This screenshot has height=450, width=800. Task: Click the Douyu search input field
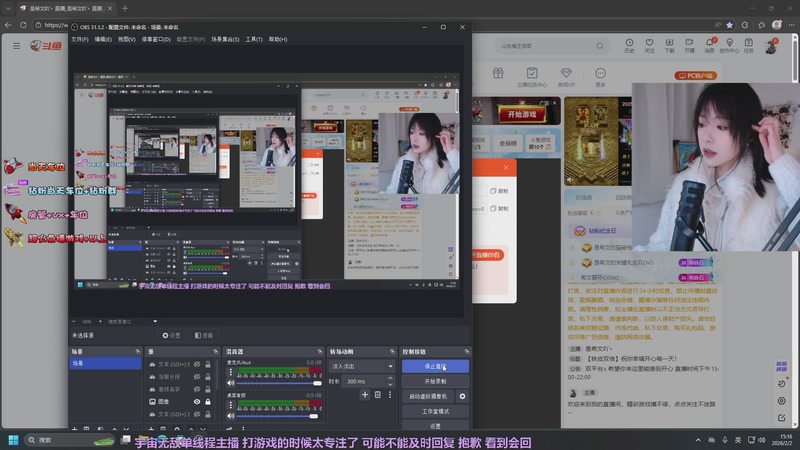[545, 46]
